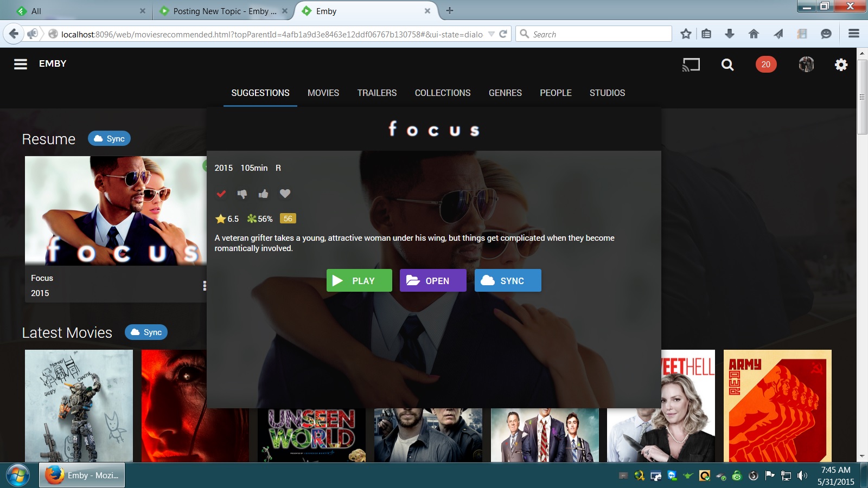Open the user profile avatar
Image resolution: width=868 pixels, height=488 pixels.
(806, 65)
